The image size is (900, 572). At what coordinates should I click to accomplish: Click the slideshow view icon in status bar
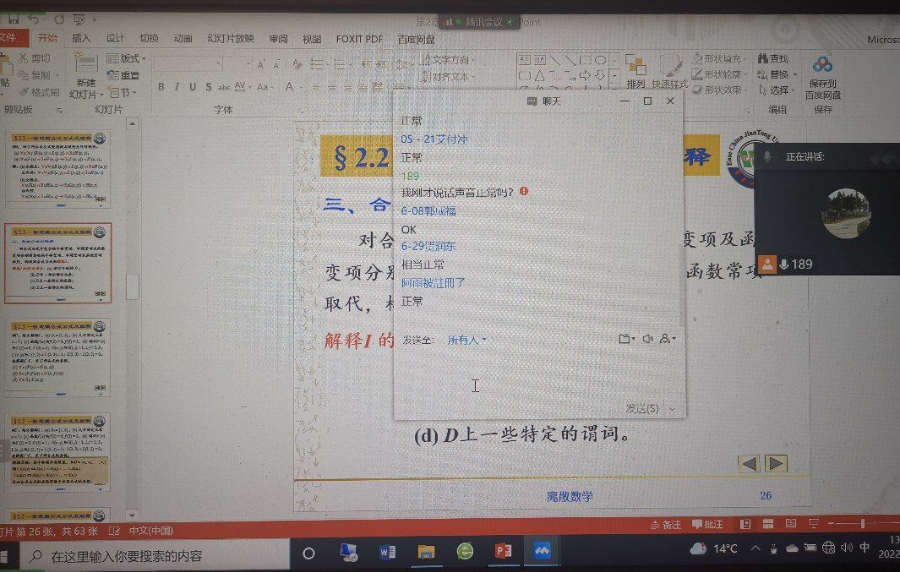[x=813, y=524]
